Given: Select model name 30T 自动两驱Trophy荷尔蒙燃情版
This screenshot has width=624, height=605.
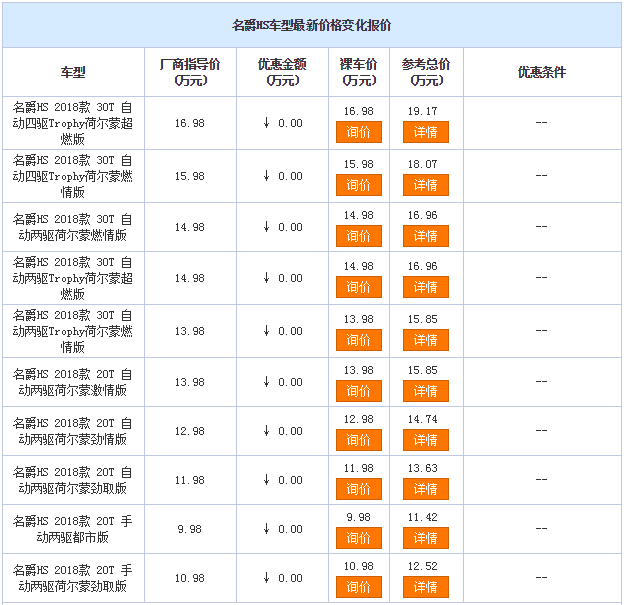Looking at the screenshot, I should [73, 331].
